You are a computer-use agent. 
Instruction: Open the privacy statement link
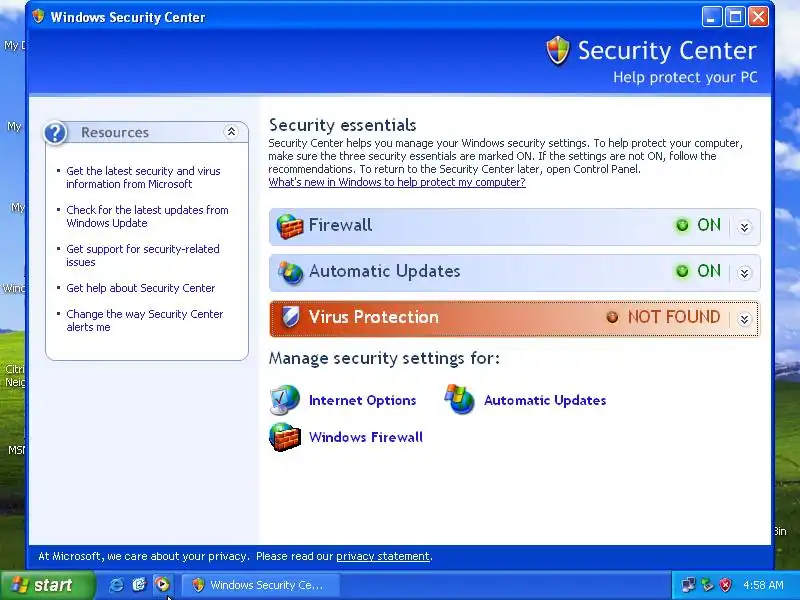[x=383, y=556]
